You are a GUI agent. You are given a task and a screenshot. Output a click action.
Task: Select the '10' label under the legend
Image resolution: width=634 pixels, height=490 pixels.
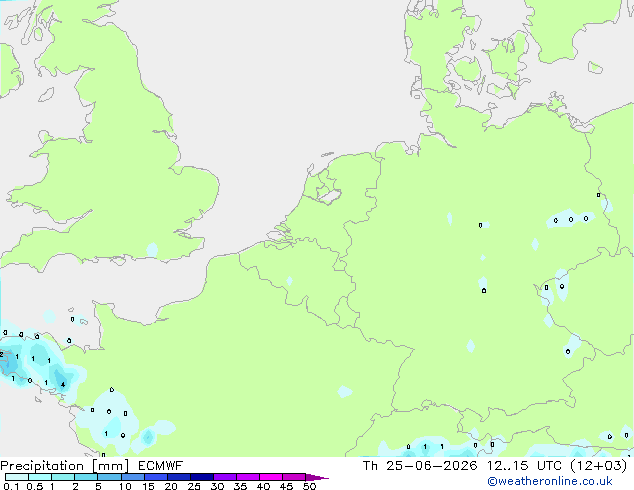(125, 486)
